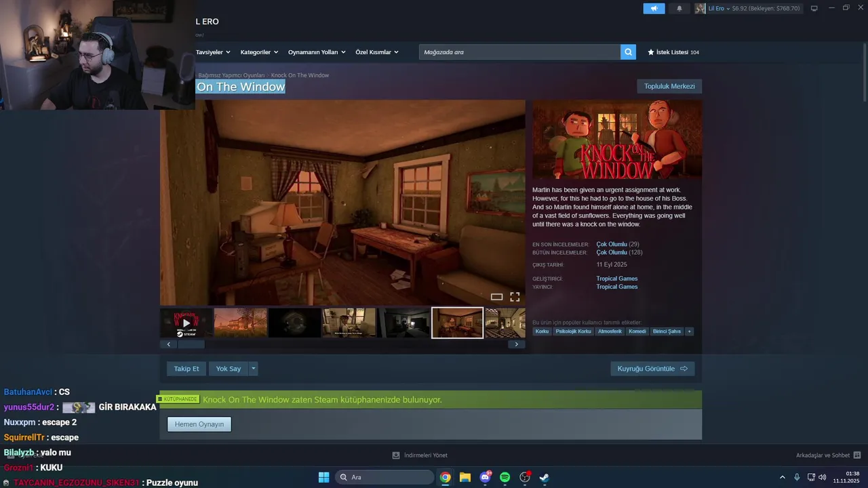Open Windows Start menu
This screenshot has height=488, width=868.
tap(324, 477)
